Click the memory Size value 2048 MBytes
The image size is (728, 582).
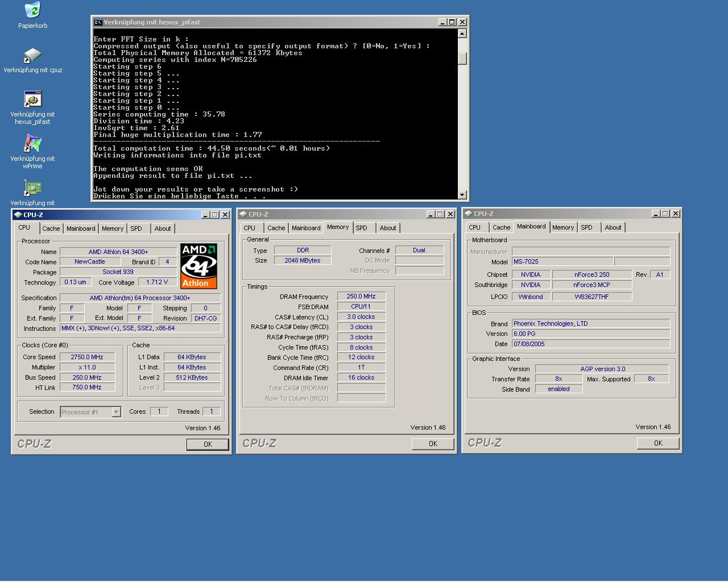(303, 260)
